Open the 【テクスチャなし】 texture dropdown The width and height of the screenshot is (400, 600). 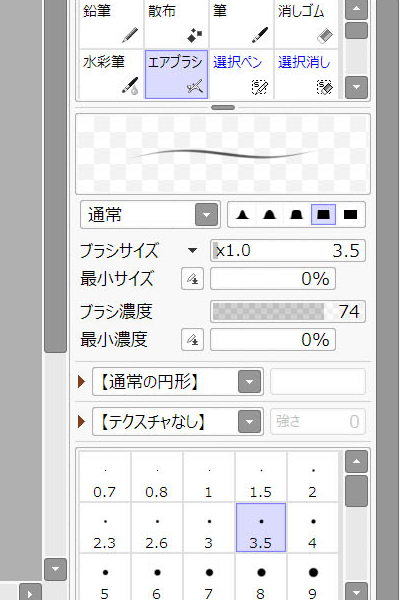[x=178, y=422]
